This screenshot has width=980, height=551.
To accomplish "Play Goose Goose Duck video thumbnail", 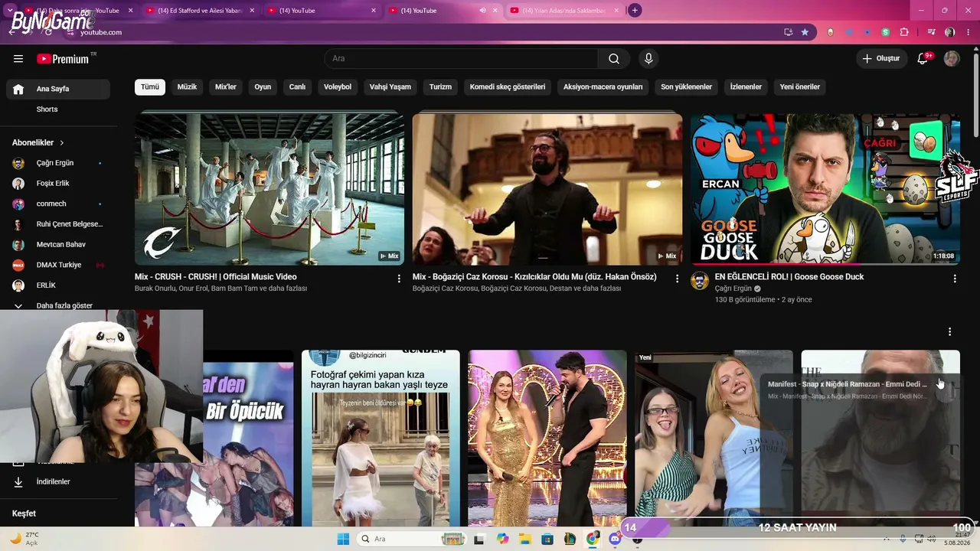I will pos(825,189).
